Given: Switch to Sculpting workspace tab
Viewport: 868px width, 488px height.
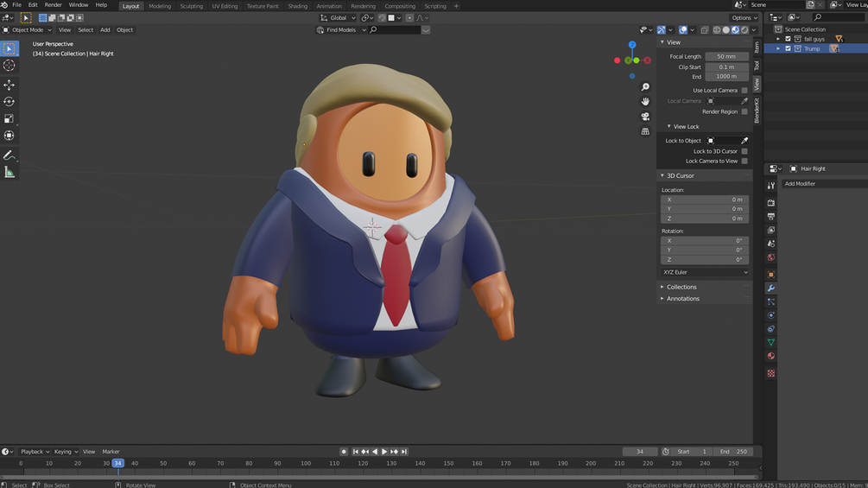Looking at the screenshot, I should [191, 6].
